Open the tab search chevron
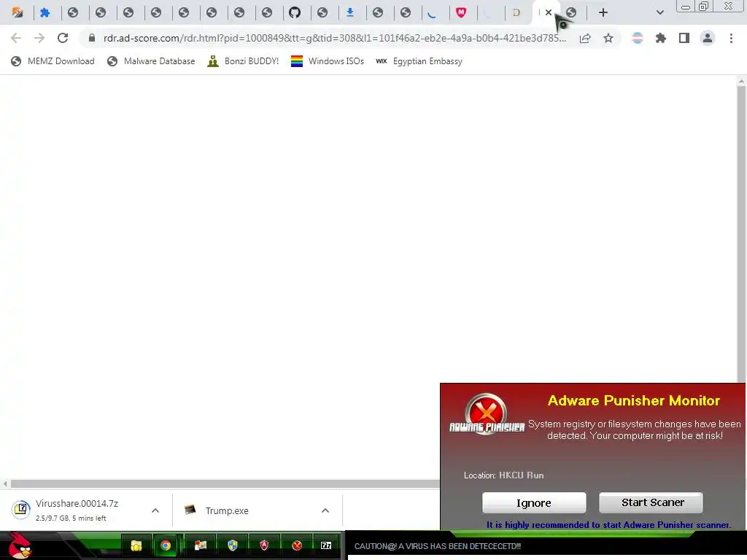 659,12
